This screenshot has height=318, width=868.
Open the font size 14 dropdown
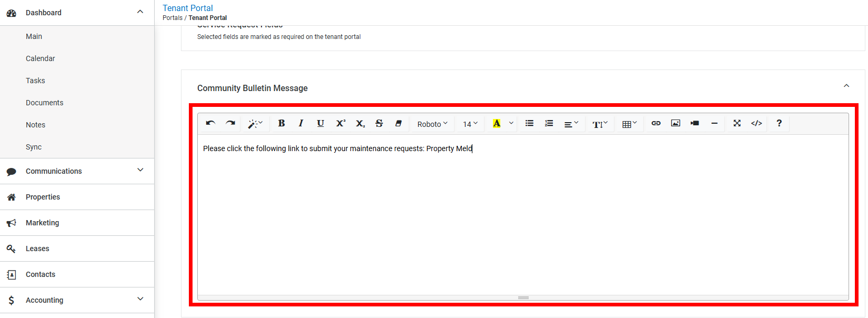[x=470, y=124]
